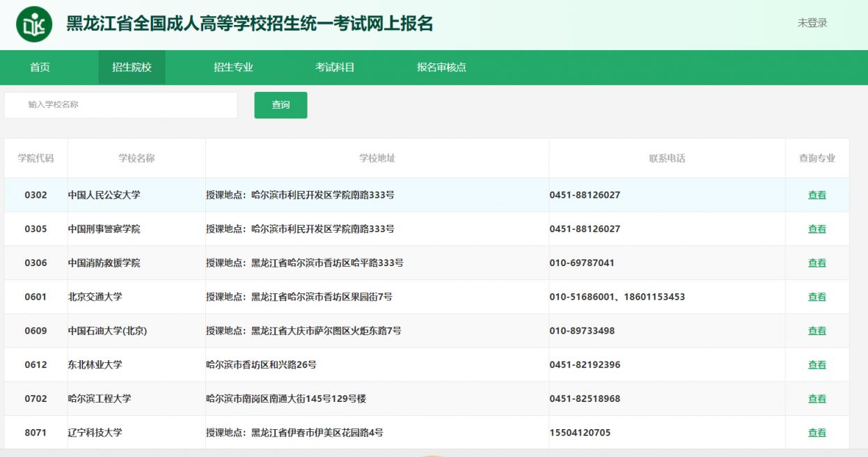Select school code 0612 cell
Viewport: 868px width, 457px height.
click(35, 365)
